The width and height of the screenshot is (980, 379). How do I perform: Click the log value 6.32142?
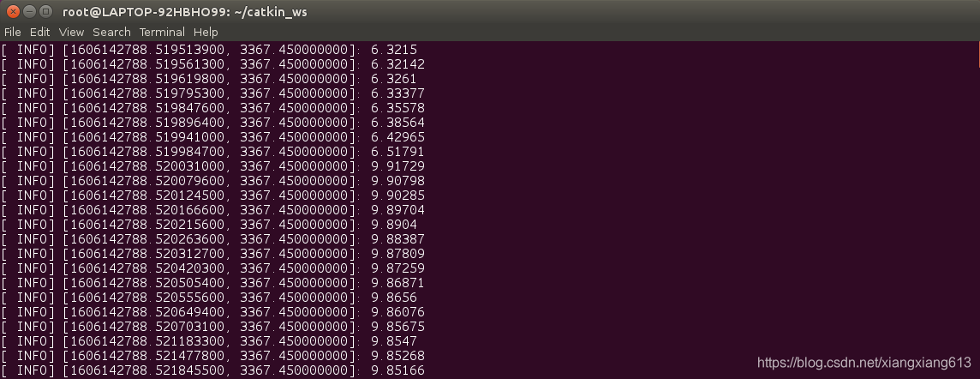(x=397, y=63)
